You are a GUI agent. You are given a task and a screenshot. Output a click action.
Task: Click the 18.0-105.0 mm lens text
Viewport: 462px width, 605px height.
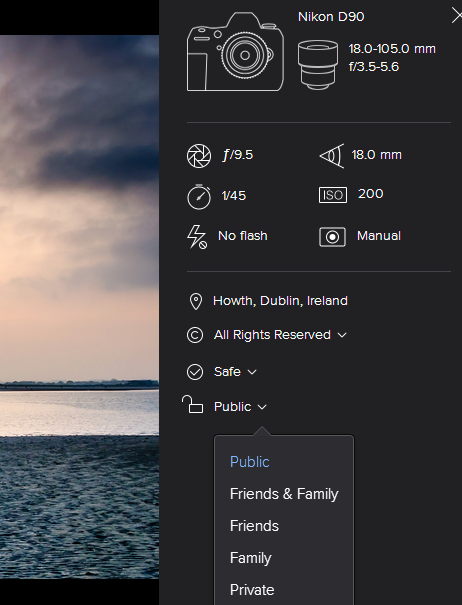(x=392, y=49)
